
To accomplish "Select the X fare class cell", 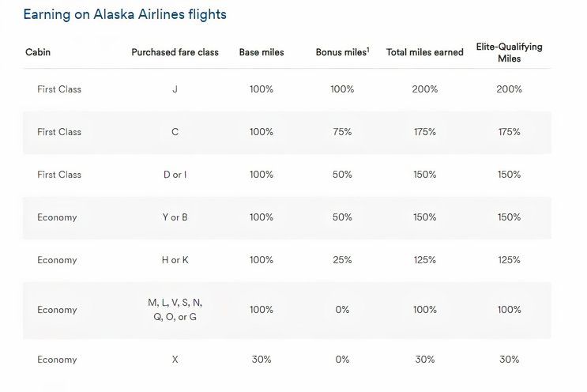I will [175, 360].
